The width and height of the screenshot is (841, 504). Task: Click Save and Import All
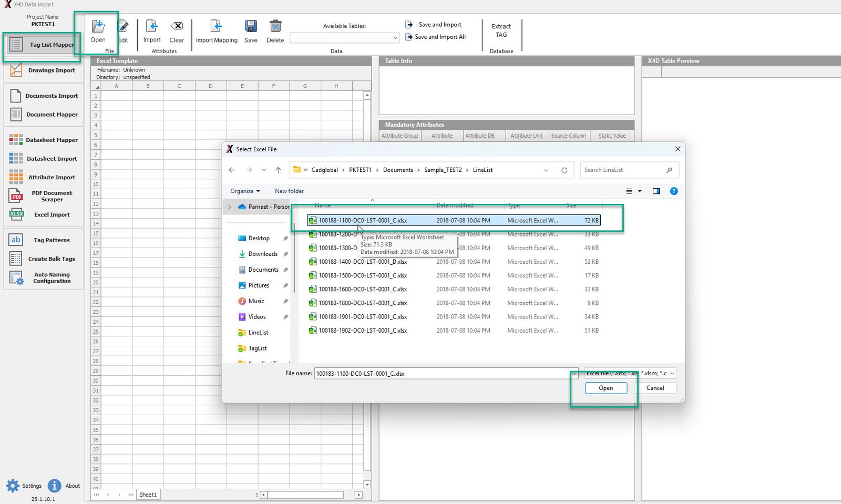tap(440, 37)
